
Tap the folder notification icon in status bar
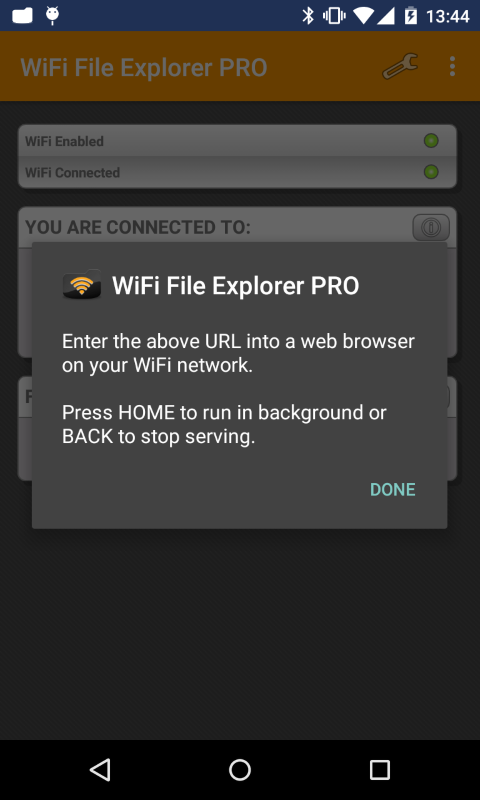pyautogui.click(x=22, y=16)
